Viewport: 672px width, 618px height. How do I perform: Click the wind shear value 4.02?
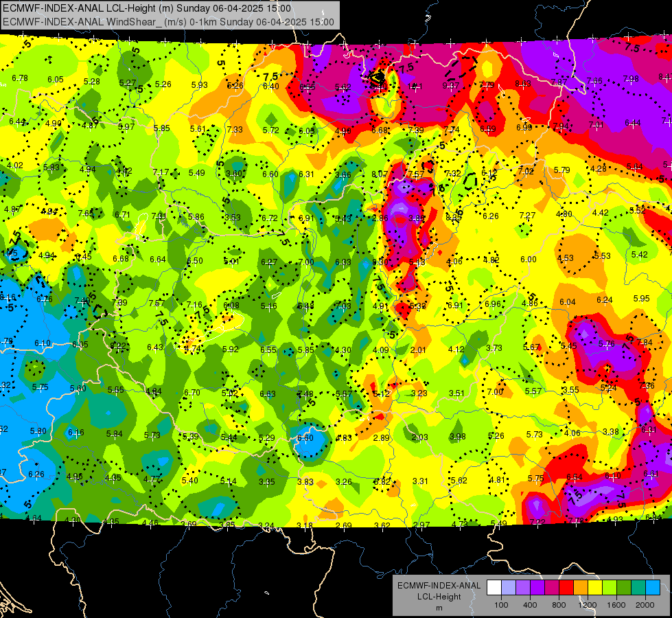[15, 165]
